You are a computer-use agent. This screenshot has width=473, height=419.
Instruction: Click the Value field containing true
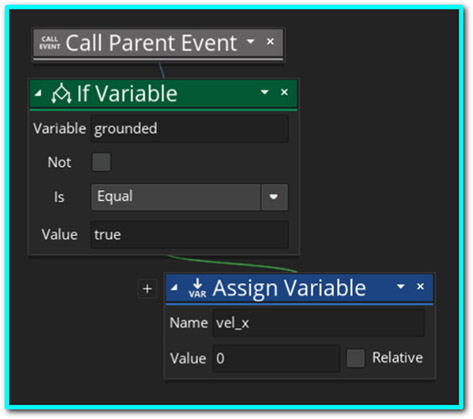[x=190, y=235]
